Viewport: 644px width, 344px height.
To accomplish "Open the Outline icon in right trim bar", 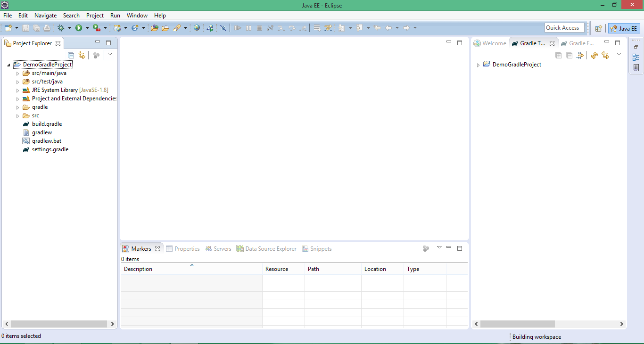I will 636,57.
